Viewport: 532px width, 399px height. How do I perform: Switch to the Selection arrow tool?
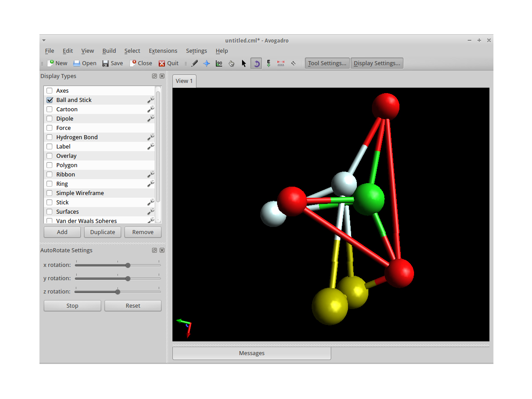(244, 63)
